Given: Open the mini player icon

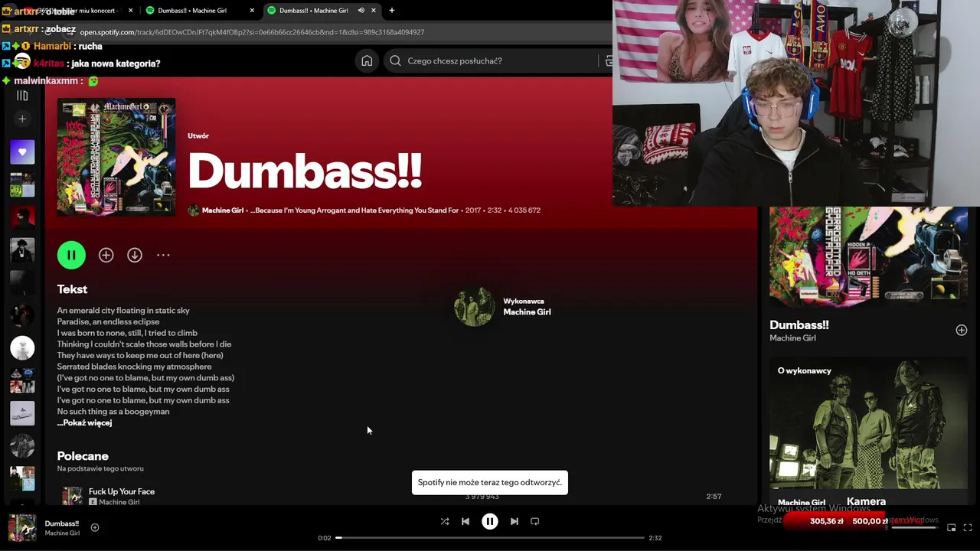Looking at the screenshot, I should (x=952, y=527).
